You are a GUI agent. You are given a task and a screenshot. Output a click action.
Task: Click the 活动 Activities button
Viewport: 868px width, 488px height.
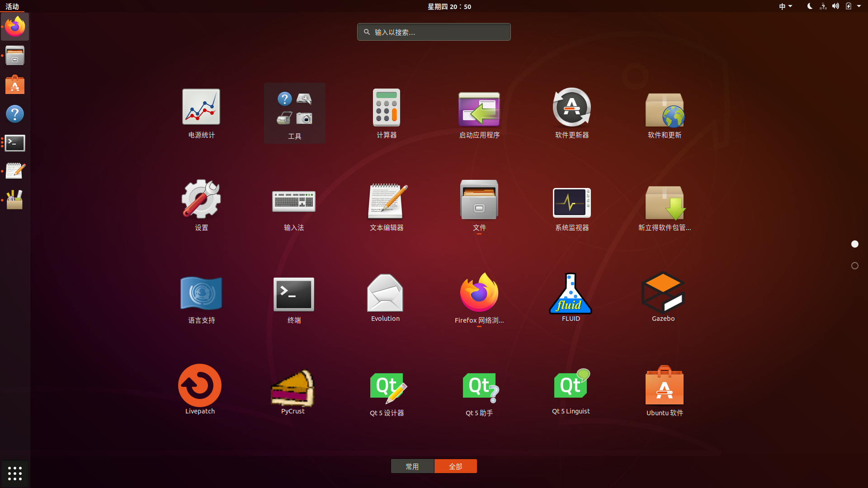(x=12, y=6)
